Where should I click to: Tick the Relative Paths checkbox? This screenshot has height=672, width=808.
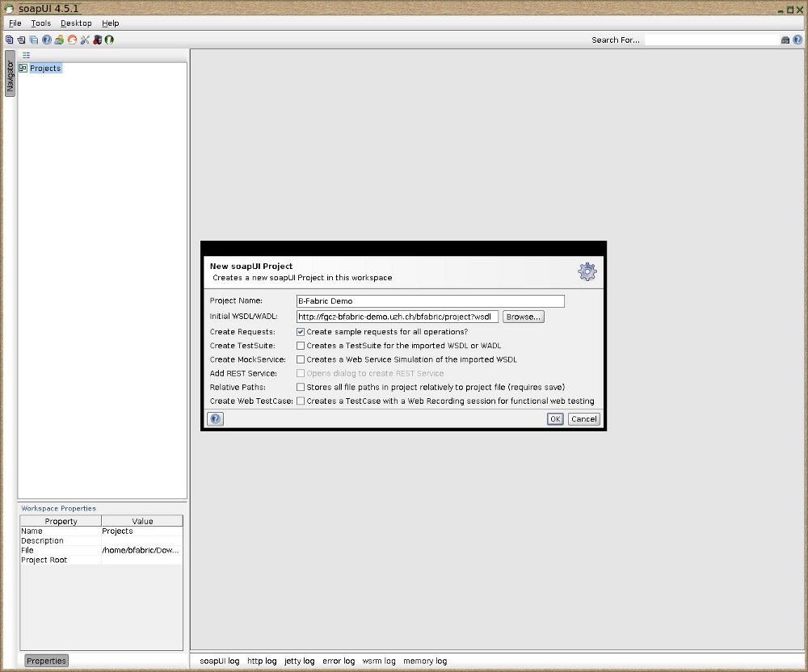301,387
